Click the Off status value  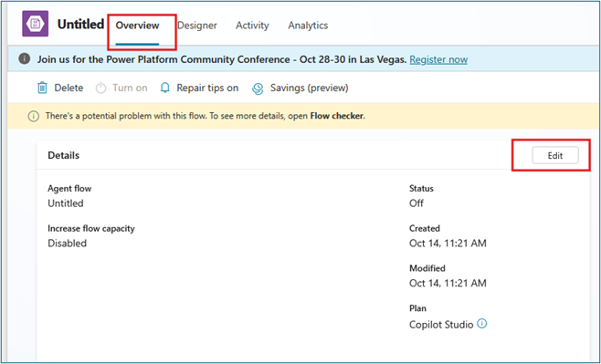pyautogui.click(x=416, y=203)
